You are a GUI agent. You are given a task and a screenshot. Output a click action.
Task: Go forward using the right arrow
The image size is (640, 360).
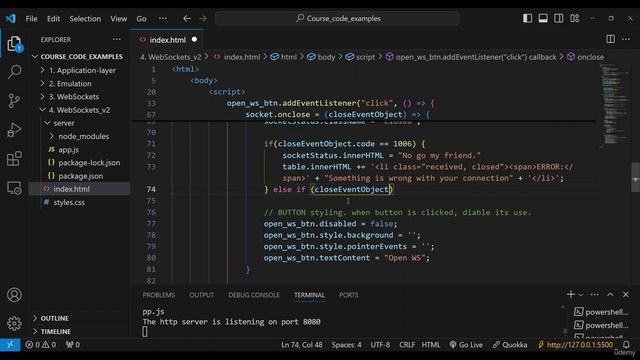point(203,18)
